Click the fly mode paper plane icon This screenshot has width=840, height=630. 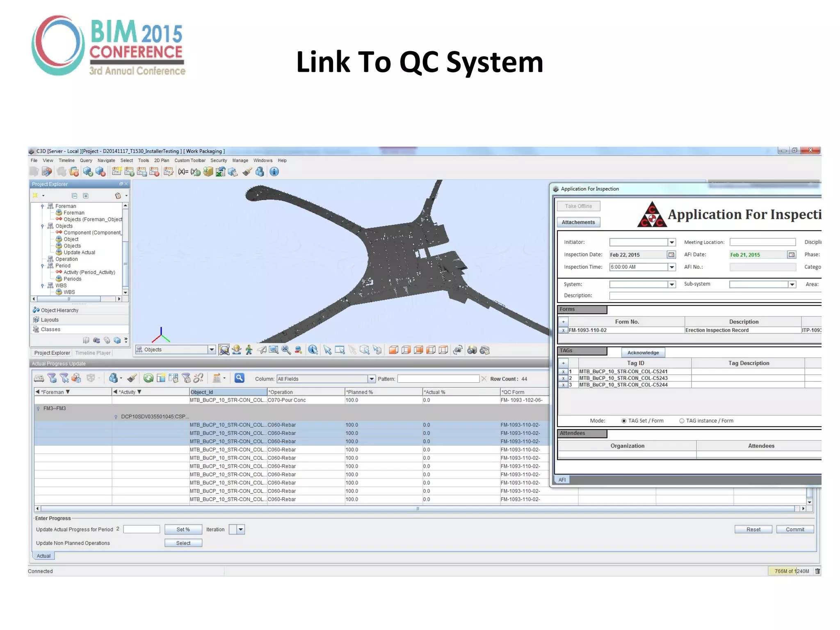261,350
